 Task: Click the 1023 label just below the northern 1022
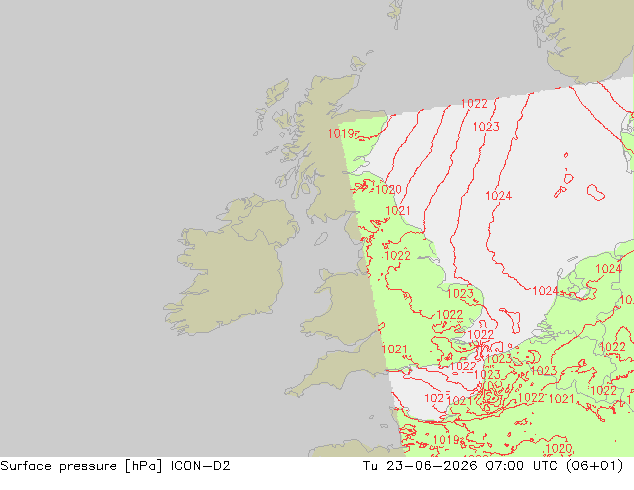point(486,127)
